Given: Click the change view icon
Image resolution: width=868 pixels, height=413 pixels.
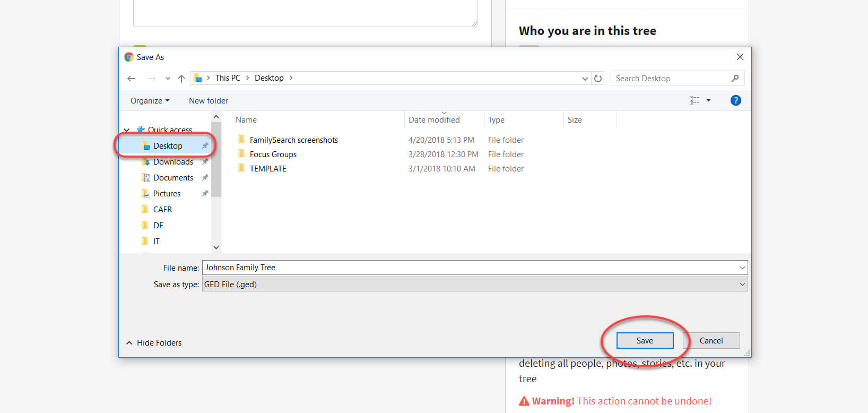Looking at the screenshot, I should pos(695,100).
